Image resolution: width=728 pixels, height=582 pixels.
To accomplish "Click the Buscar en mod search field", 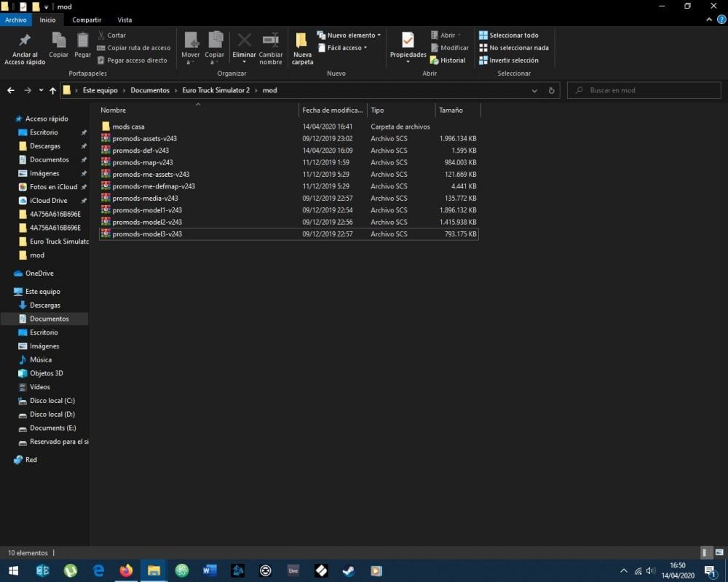I will (644, 90).
